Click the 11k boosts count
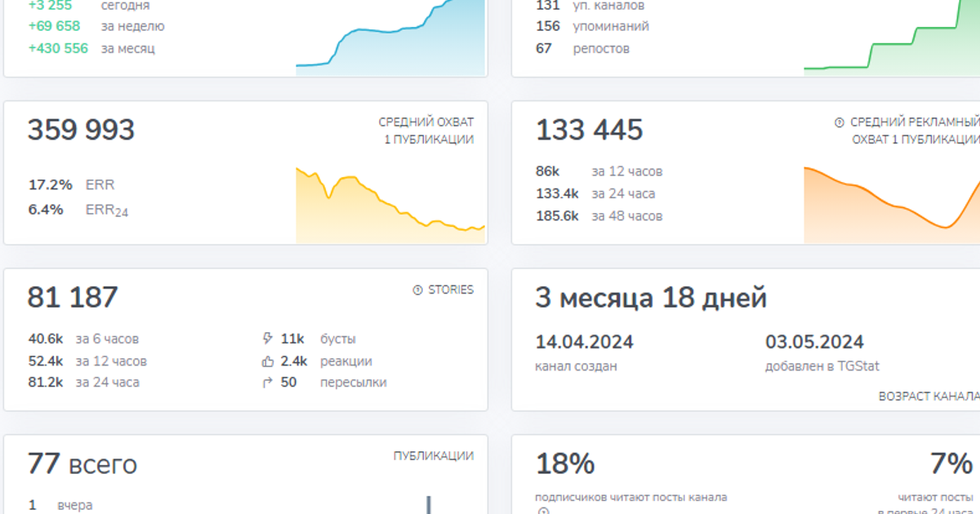The width and height of the screenshot is (980, 514). [x=292, y=339]
